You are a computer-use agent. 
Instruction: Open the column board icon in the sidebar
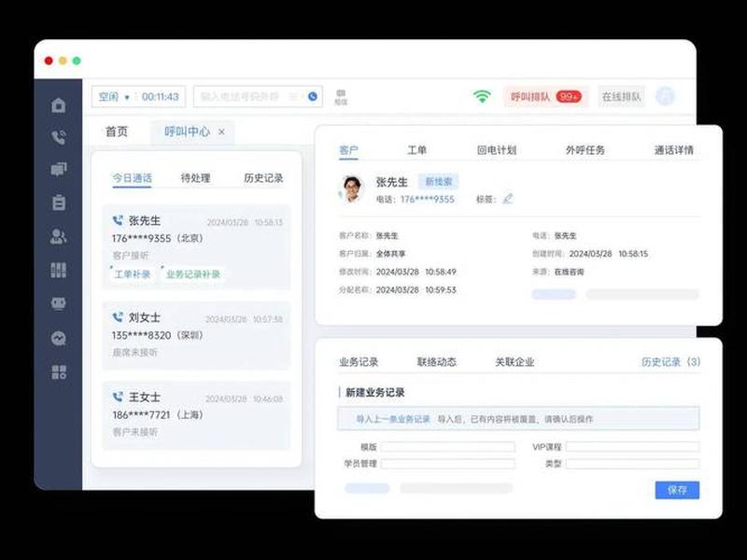(x=58, y=270)
